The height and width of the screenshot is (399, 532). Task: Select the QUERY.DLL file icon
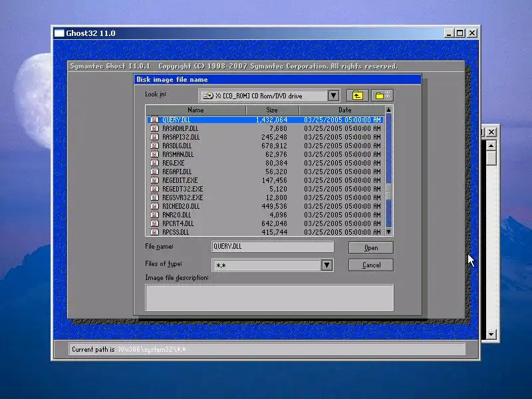pyautogui.click(x=154, y=120)
